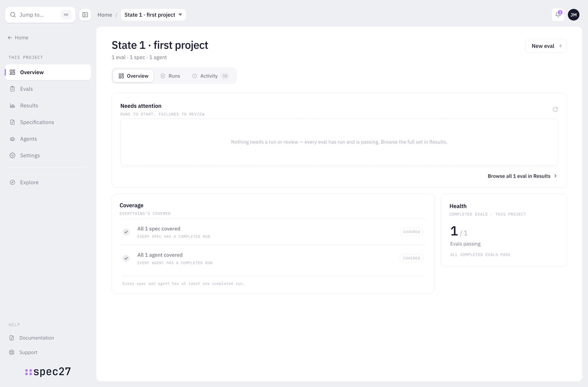Open Settings in the sidebar

coord(48,155)
